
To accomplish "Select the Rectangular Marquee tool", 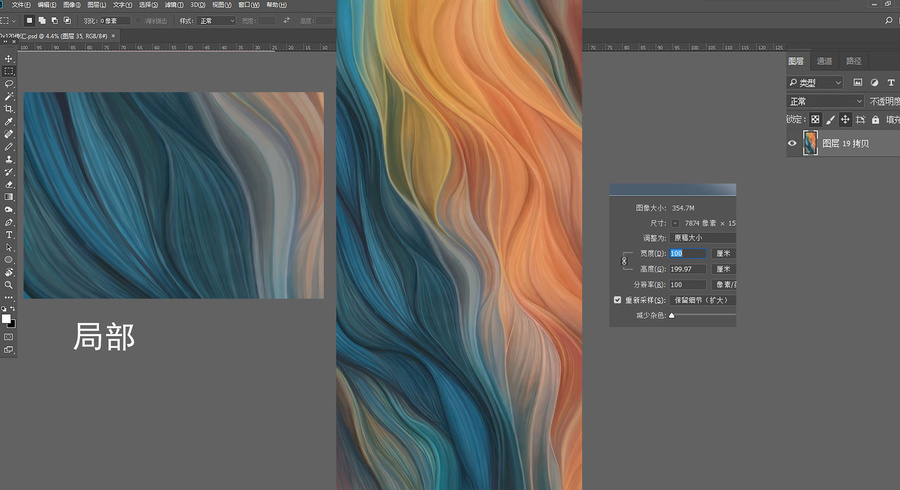I will (x=9, y=71).
